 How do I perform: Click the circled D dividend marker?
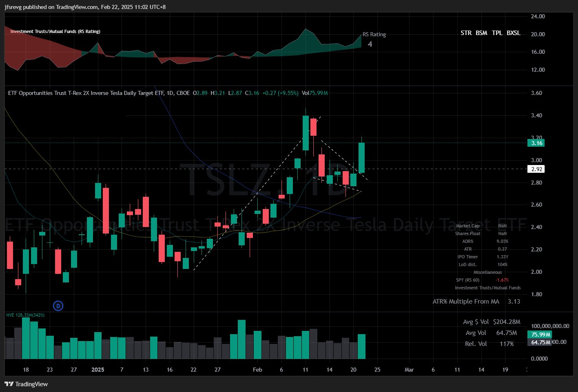[x=58, y=306]
